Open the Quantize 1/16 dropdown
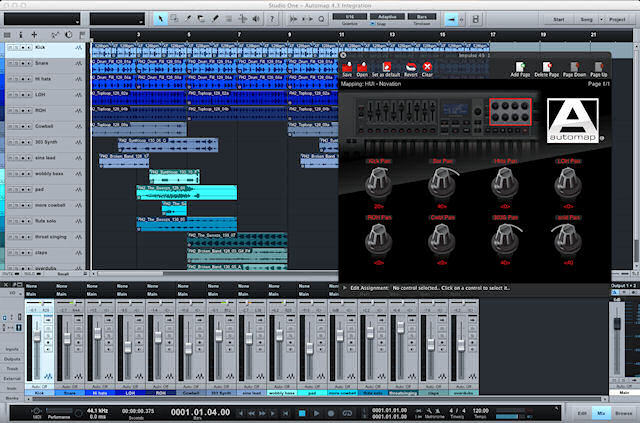This screenshot has width=640, height=423. pos(350,17)
